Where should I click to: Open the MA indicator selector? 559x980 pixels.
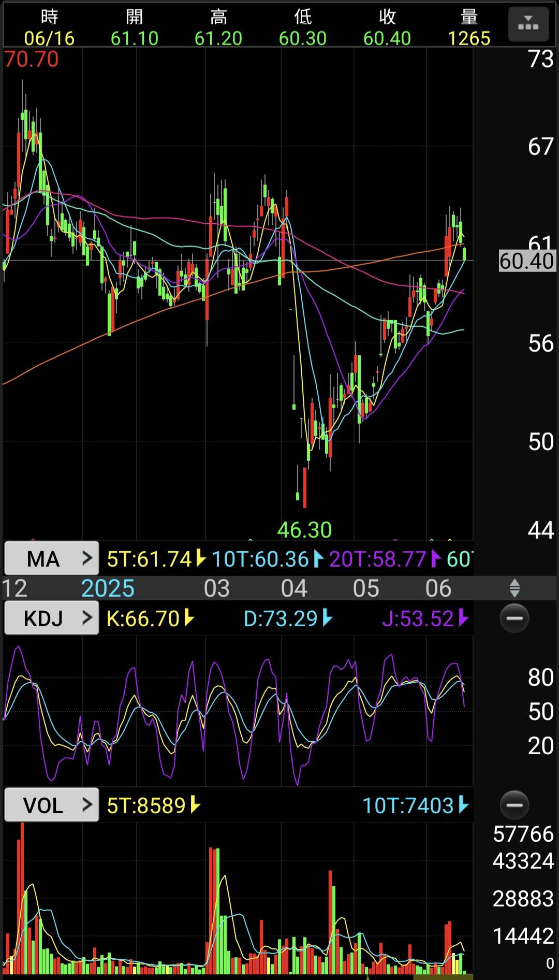coord(51,558)
